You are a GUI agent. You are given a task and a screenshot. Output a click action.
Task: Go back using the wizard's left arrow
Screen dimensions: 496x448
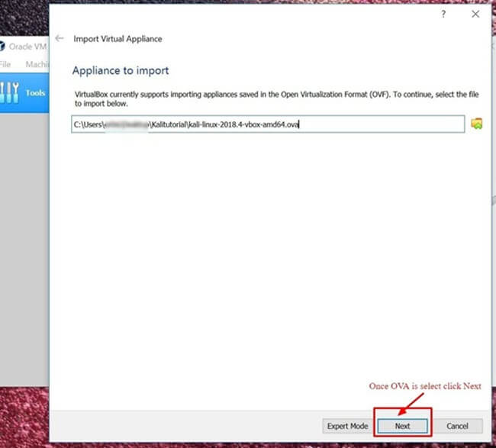coord(60,38)
